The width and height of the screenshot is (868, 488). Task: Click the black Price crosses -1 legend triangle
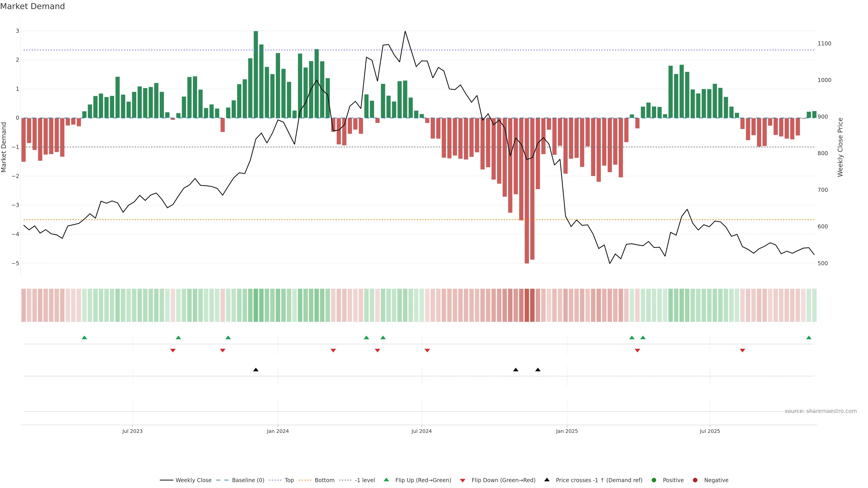click(x=547, y=480)
